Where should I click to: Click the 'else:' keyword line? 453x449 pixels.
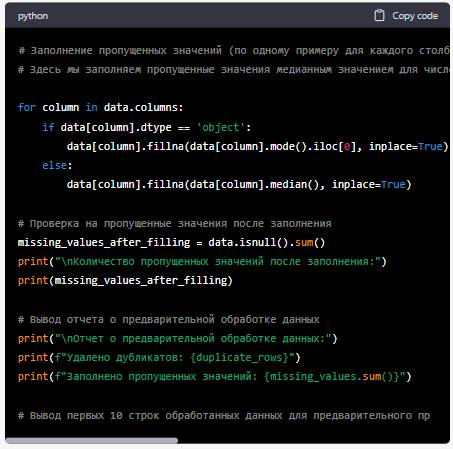[57, 165]
